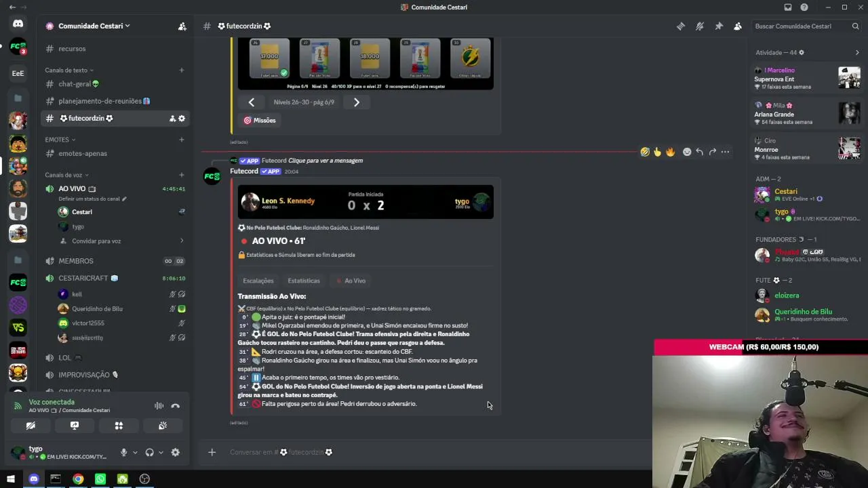This screenshot has width=868, height=488.
Task: Create a new voice channel
Action: tap(182, 175)
